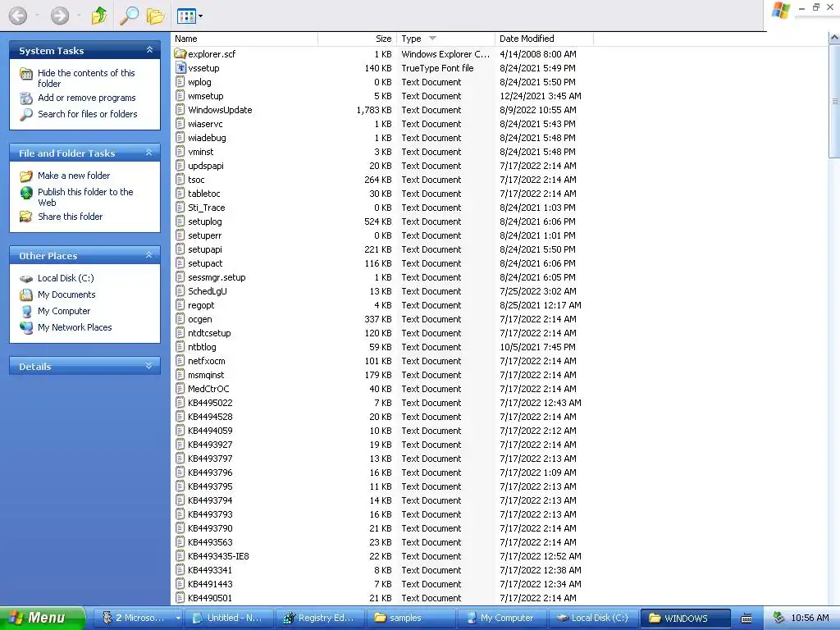
Task: Select the setuplog file icon
Action: (180, 221)
